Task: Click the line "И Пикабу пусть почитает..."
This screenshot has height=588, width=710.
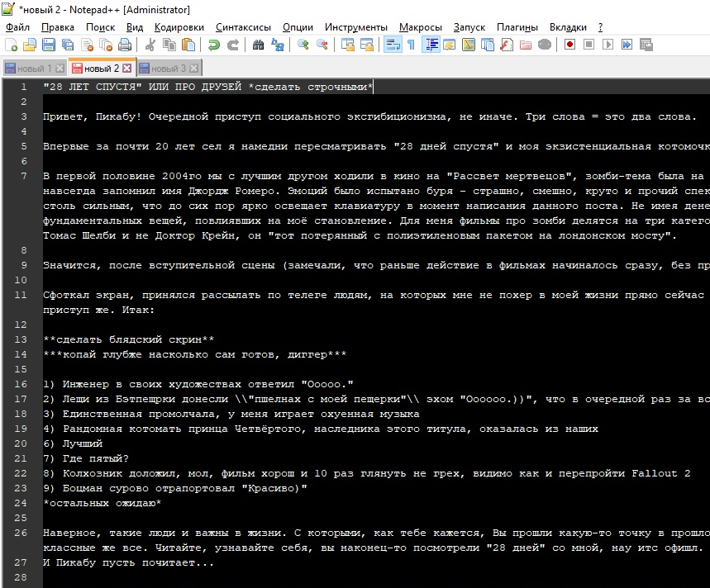Action: (129, 562)
